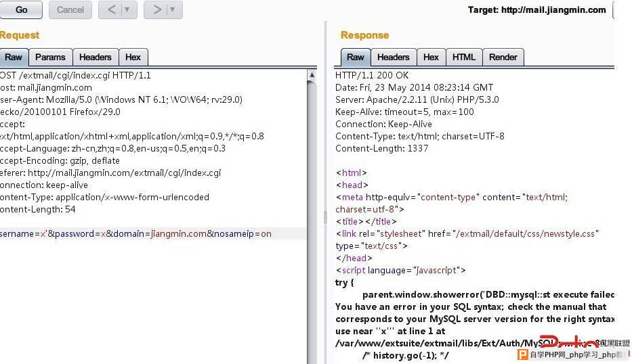This screenshot has height=364, width=632.
Task: Click the link rel stylesheet line
Action: [x=467, y=233]
